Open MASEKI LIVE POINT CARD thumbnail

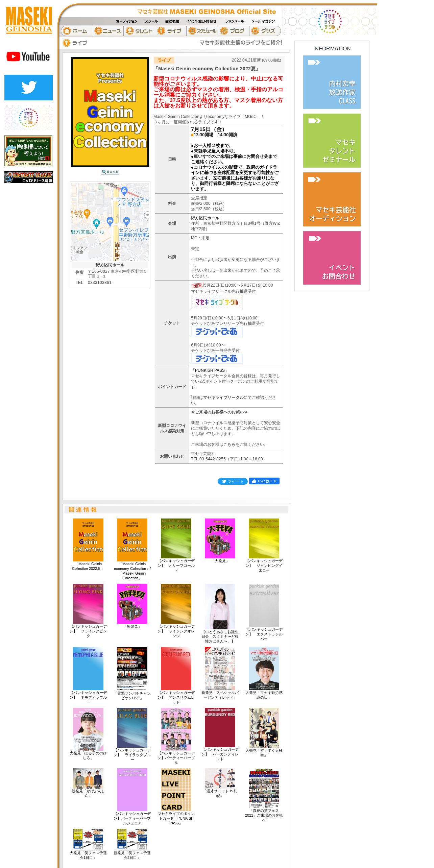pyautogui.click(x=176, y=790)
